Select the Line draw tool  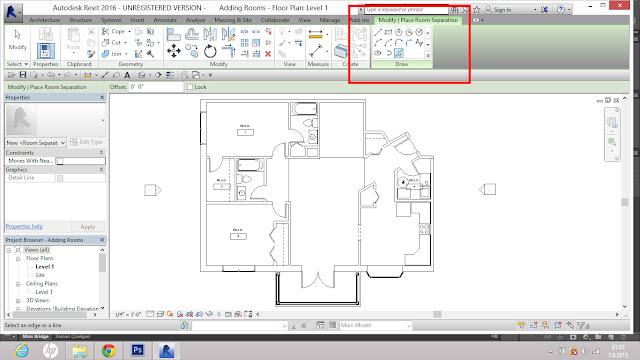coord(378,32)
